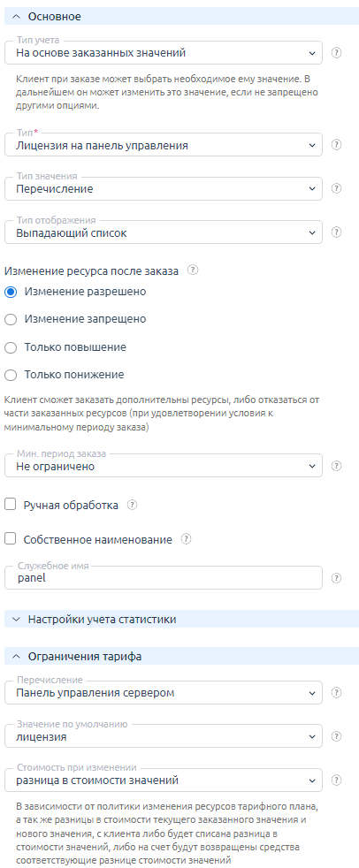Collapse the Основное section header
Image resolution: width=359 pixels, height=868 pixels.
coord(182,17)
